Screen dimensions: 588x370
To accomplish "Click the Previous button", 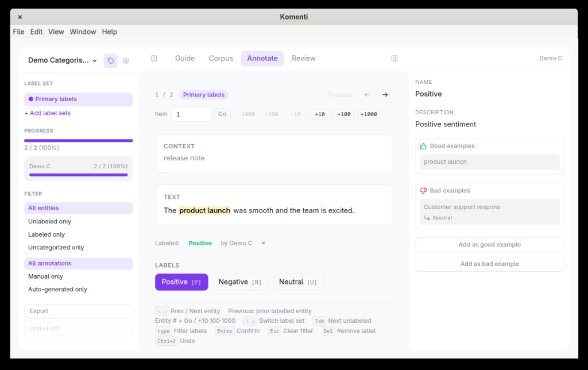I will [x=340, y=95].
